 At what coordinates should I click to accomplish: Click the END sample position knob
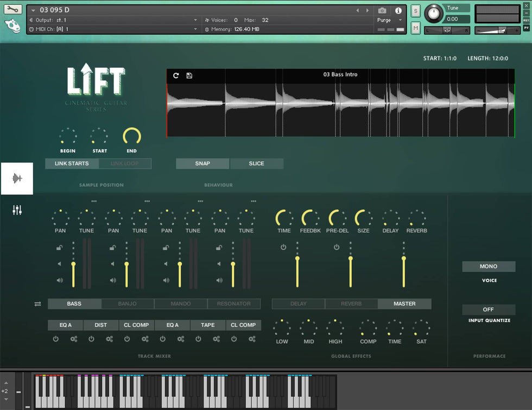[131, 136]
